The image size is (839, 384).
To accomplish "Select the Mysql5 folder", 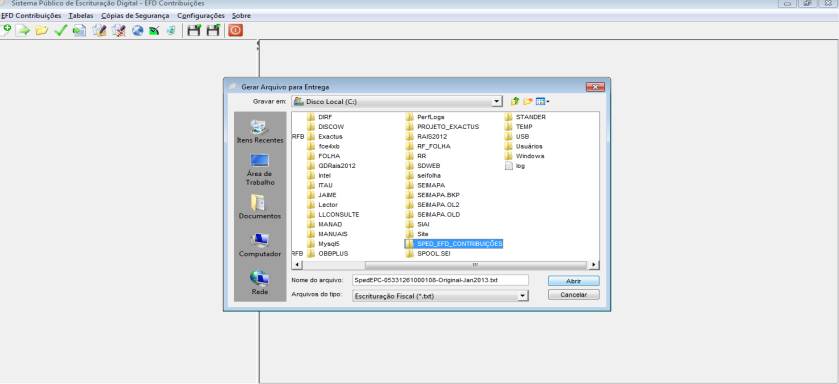I will coord(324,244).
